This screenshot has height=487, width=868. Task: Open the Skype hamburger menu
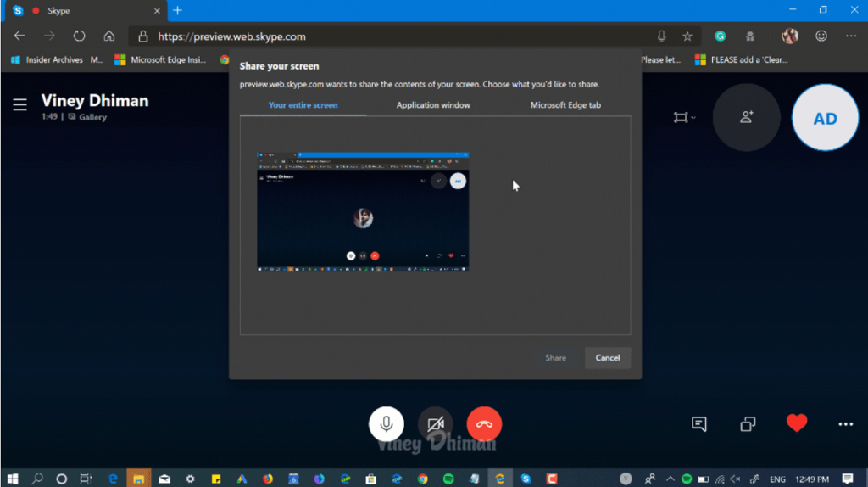[20, 104]
